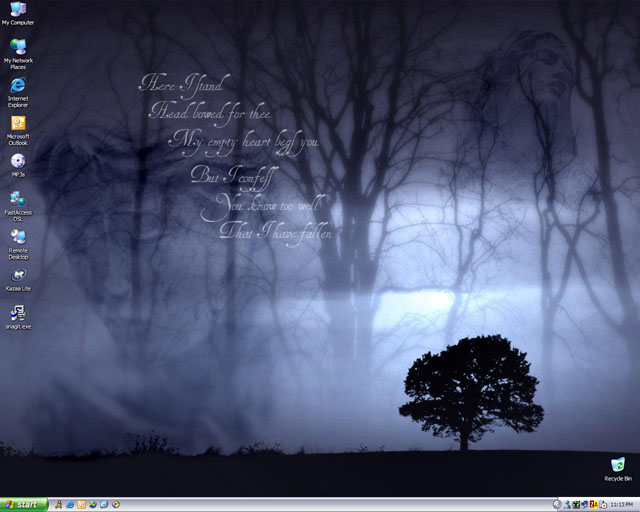Open the ZoneAlarm tray icon
640x512 pixels.
point(594,505)
